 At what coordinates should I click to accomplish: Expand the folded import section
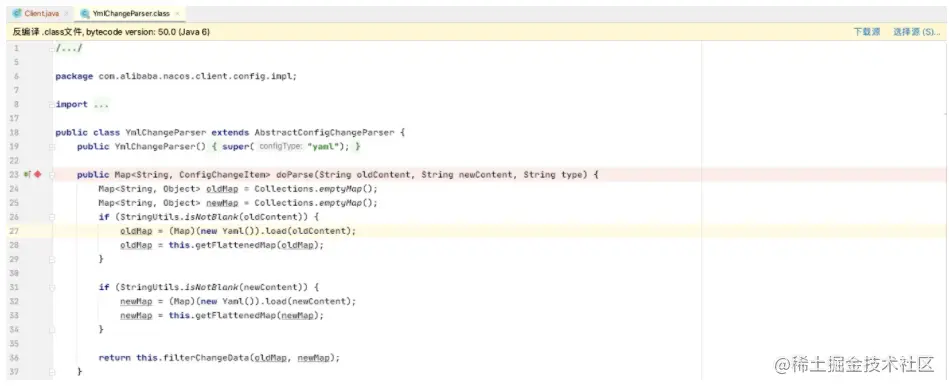point(51,105)
